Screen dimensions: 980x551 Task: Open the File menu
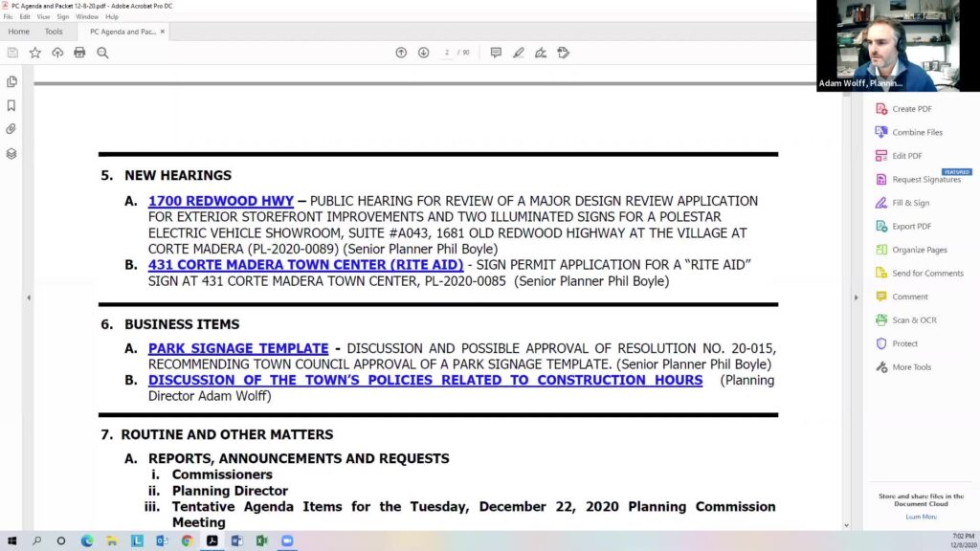[8, 17]
